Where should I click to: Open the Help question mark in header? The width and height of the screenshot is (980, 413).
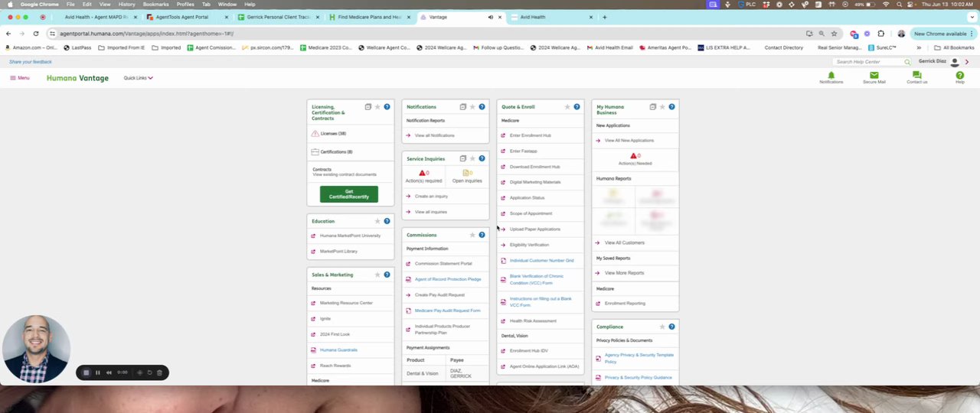[959, 75]
